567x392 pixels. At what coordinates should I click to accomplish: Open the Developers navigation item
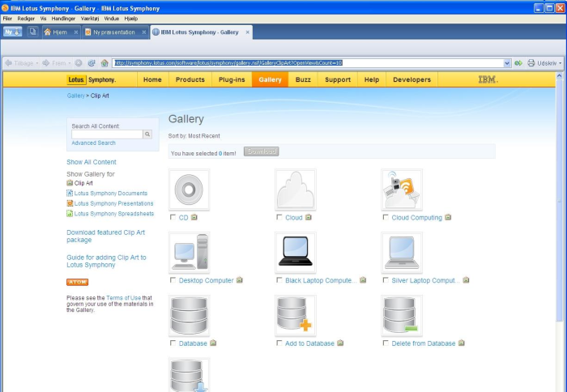click(411, 79)
